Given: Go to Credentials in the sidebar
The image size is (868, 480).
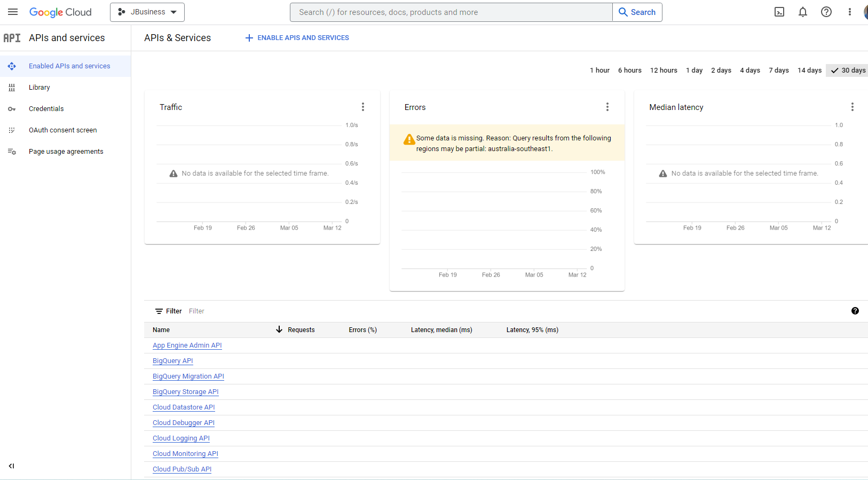Looking at the screenshot, I should point(46,108).
